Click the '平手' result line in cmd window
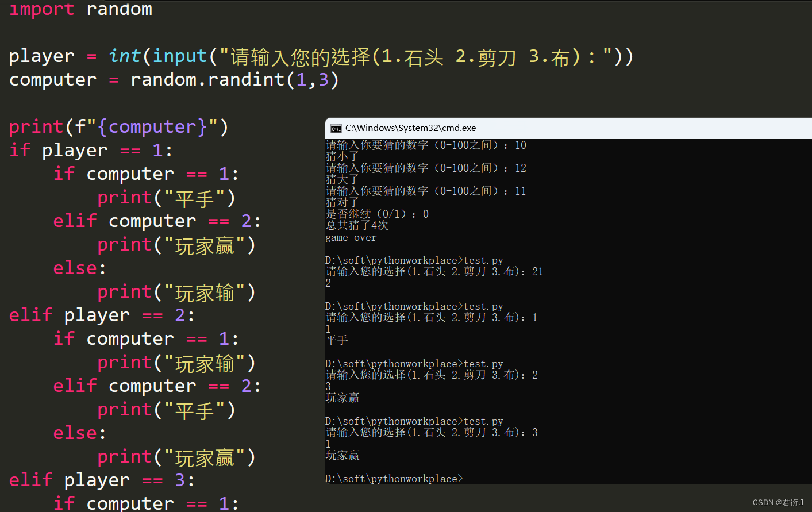 [337, 340]
